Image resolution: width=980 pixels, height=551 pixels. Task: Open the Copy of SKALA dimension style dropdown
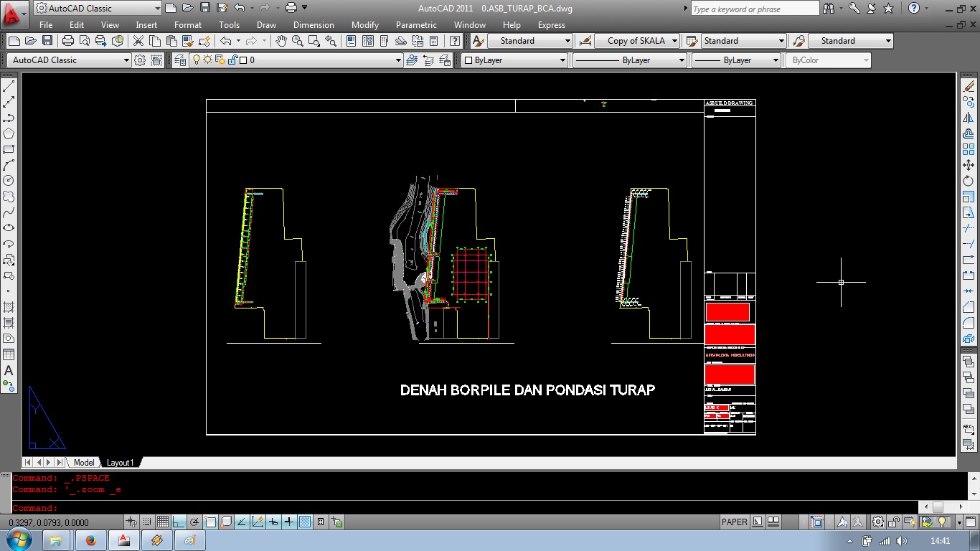pyautogui.click(x=674, y=41)
